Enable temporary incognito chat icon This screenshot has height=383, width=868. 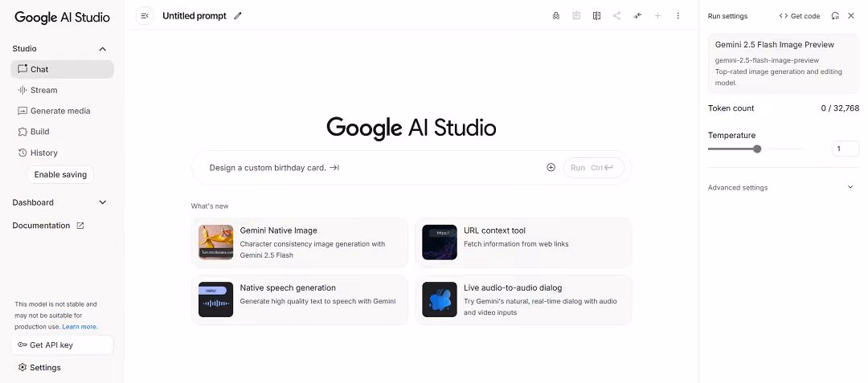tap(556, 16)
